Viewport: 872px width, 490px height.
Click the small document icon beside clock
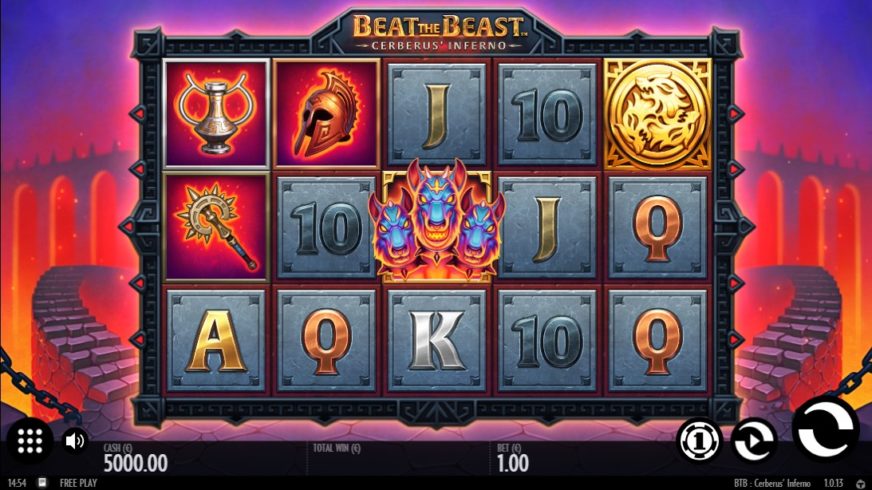tap(43, 482)
